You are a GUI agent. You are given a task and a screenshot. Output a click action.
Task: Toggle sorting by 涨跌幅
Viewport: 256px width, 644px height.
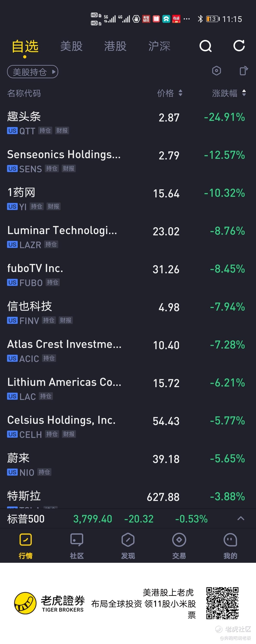[244, 93]
